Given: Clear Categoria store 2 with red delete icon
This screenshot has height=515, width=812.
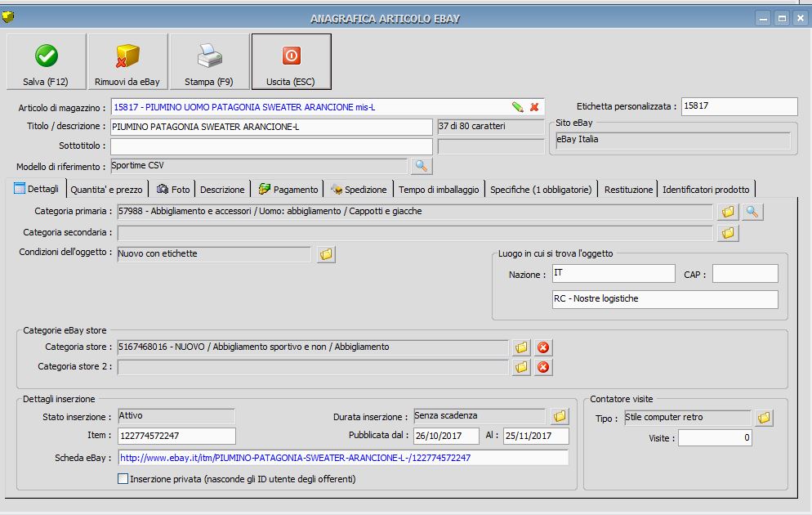Looking at the screenshot, I should 543,367.
